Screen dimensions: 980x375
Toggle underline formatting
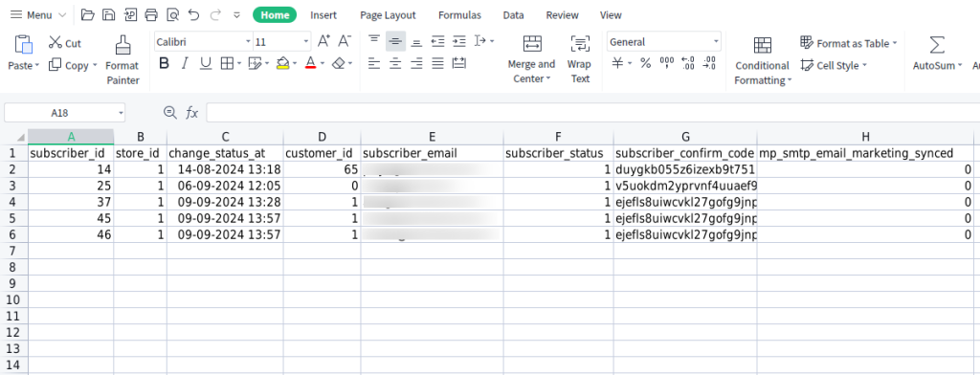[206, 63]
